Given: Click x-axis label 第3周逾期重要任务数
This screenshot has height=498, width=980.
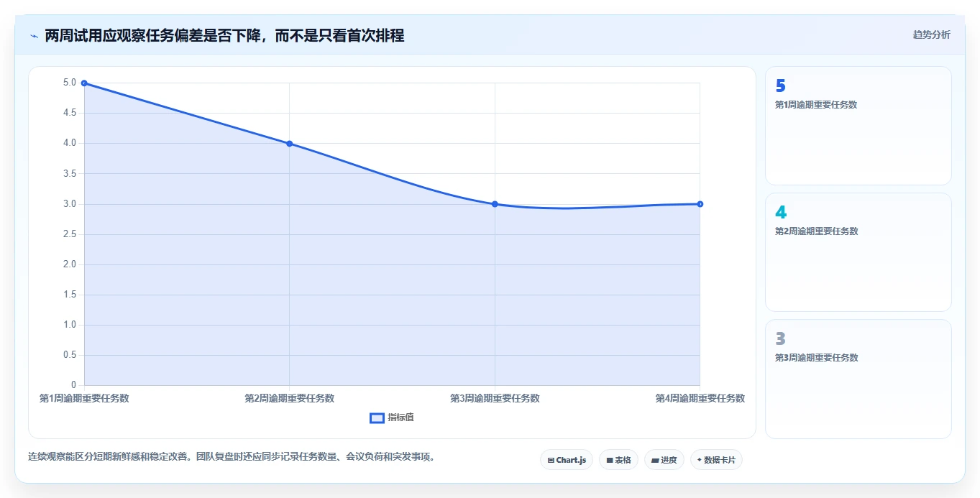Looking at the screenshot, I should (x=495, y=398).
